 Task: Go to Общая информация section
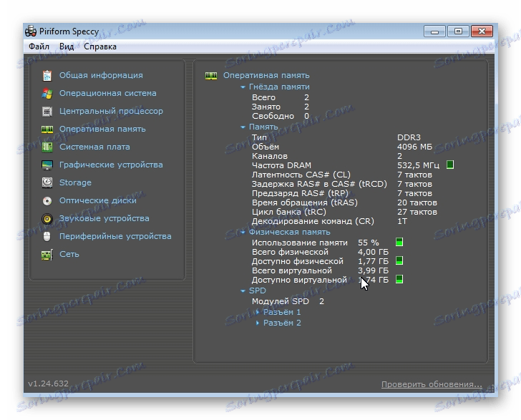coord(101,75)
